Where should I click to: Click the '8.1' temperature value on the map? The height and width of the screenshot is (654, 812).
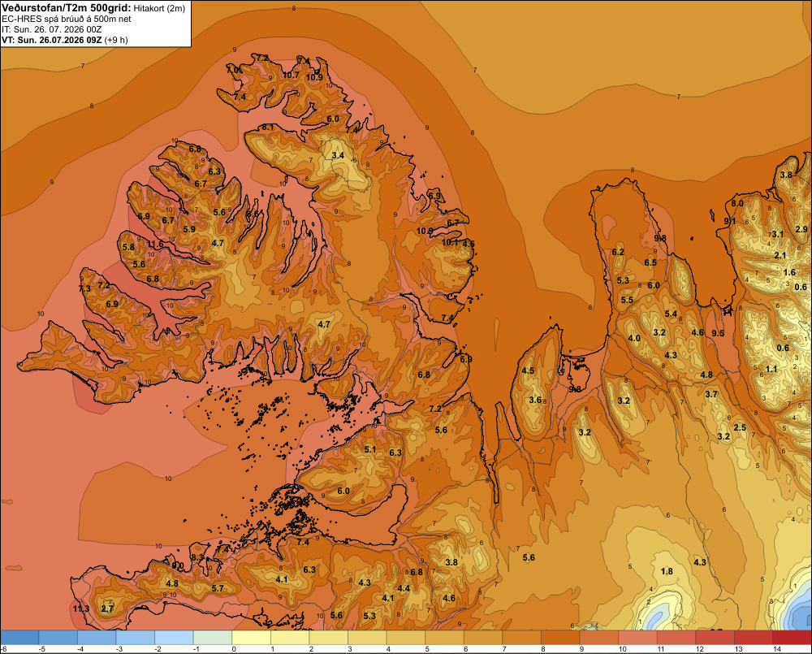click(x=268, y=127)
